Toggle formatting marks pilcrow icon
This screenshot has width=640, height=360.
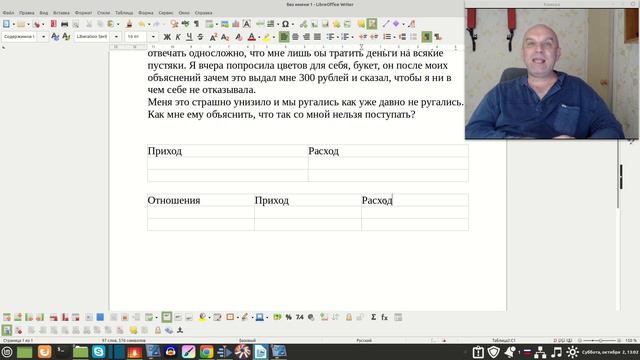click(196, 24)
